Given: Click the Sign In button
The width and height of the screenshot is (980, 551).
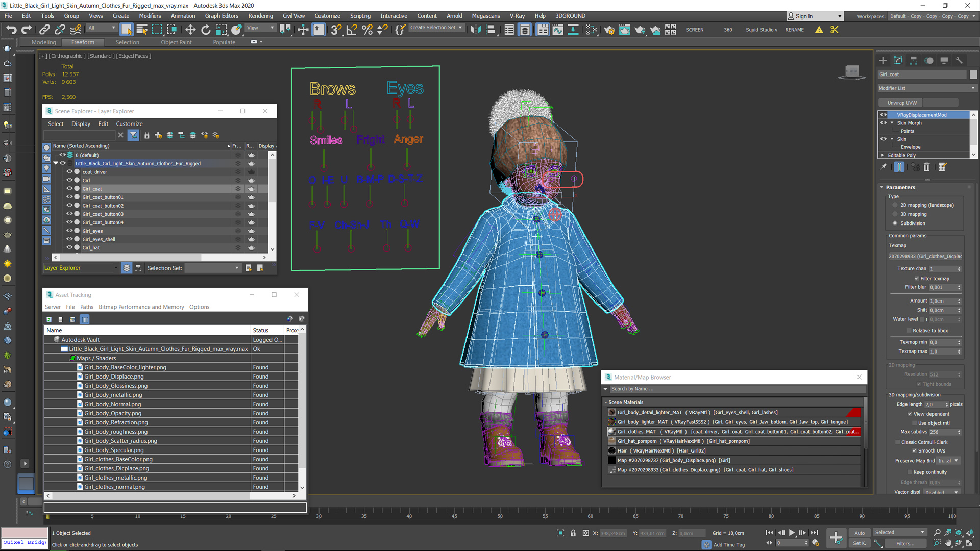Looking at the screenshot, I should pos(814,16).
